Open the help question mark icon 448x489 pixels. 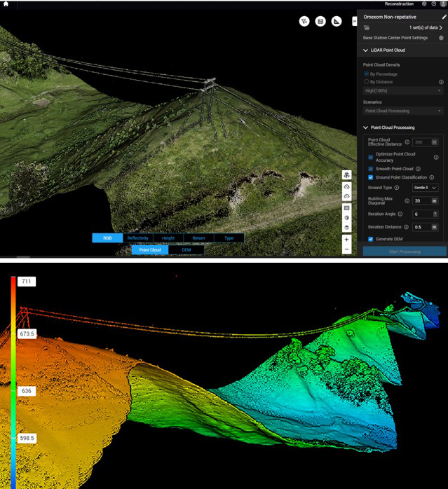coord(433,4)
